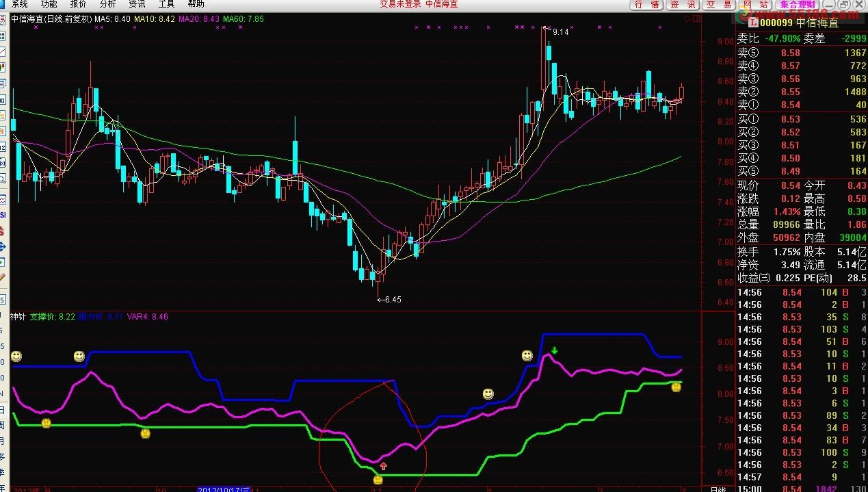Image resolution: width=868 pixels, height=492 pixels.
Task: Click the 行情 button
Action: tap(646, 5)
